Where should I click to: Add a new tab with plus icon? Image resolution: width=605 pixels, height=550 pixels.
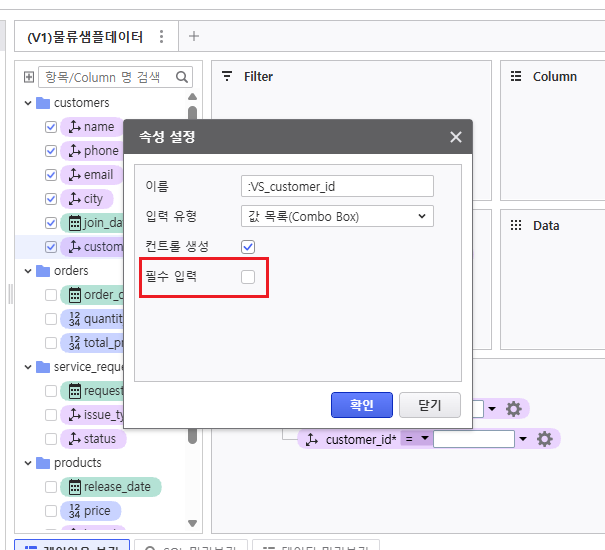pos(194,36)
